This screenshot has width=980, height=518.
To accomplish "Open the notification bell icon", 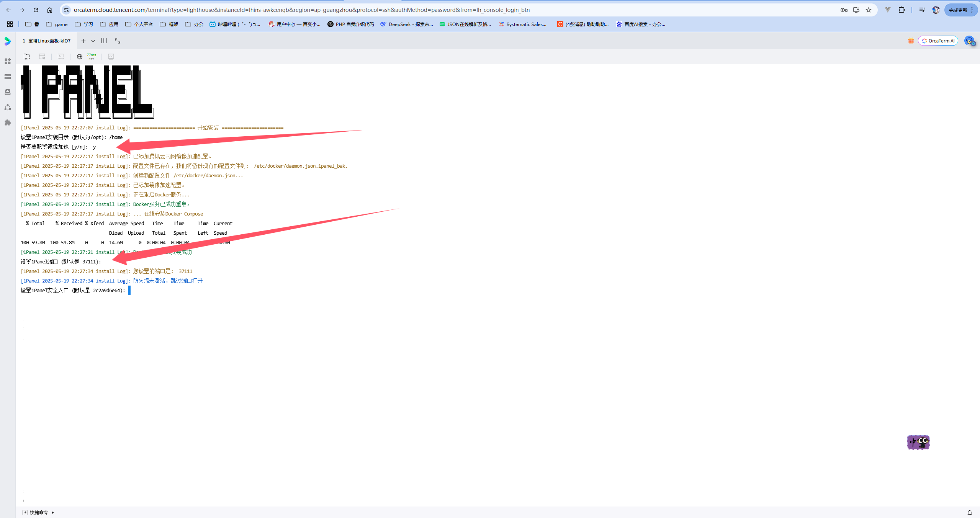I will (969, 512).
